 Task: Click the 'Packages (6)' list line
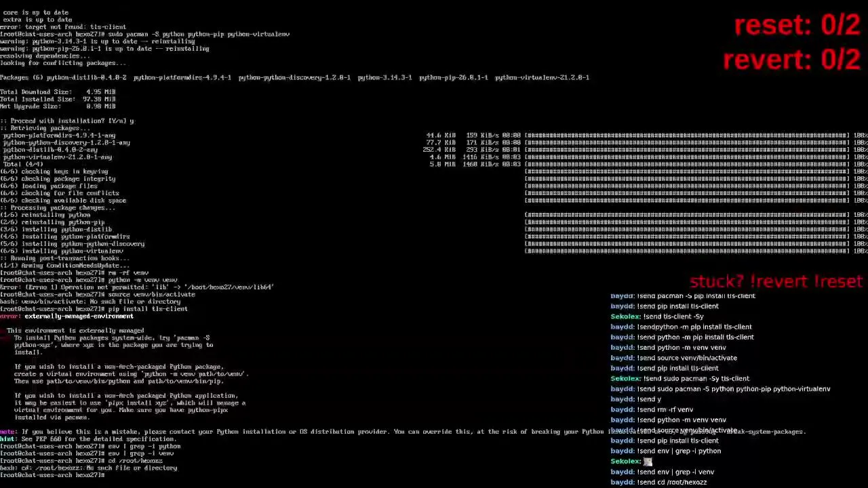click(294, 77)
